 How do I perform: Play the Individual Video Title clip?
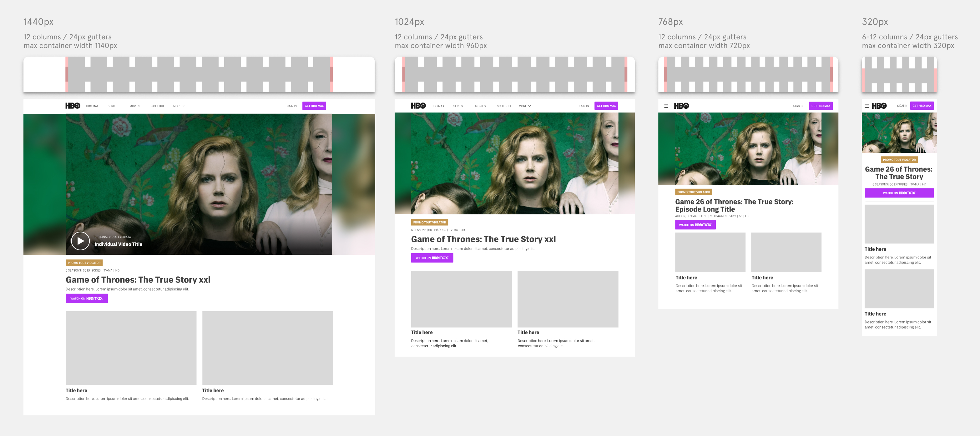[x=80, y=241]
